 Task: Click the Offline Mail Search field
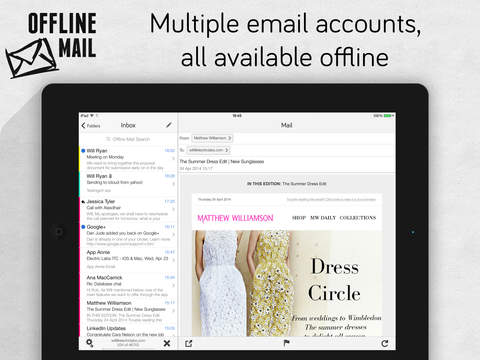[128, 139]
